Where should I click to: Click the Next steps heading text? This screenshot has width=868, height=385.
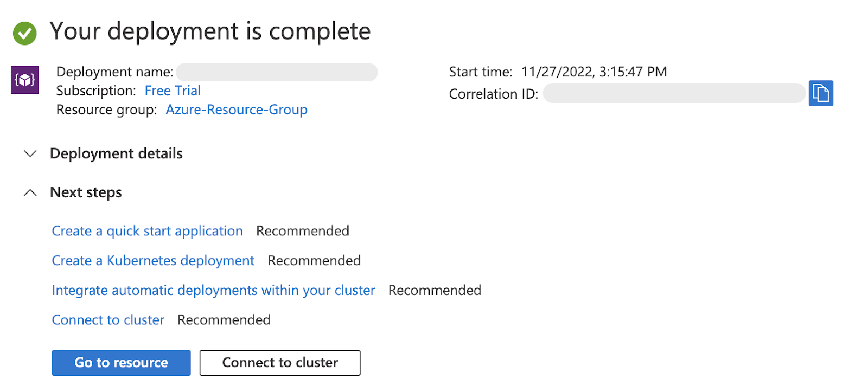click(x=86, y=193)
